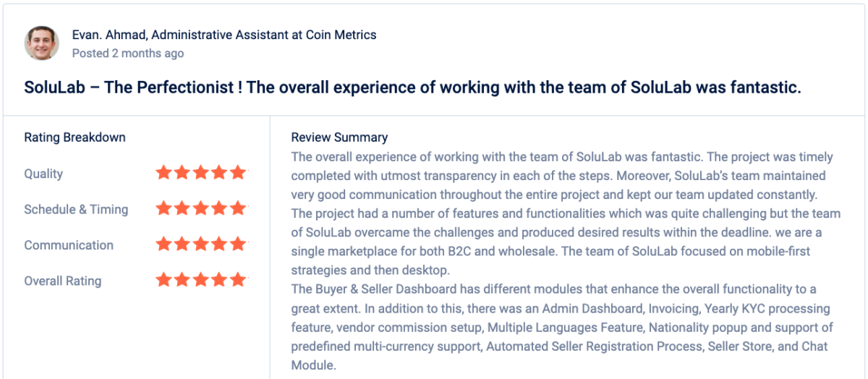The image size is (868, 379).
Task: Click the "Posted 2 months ago" timestamp
Action: pos(128,54)
